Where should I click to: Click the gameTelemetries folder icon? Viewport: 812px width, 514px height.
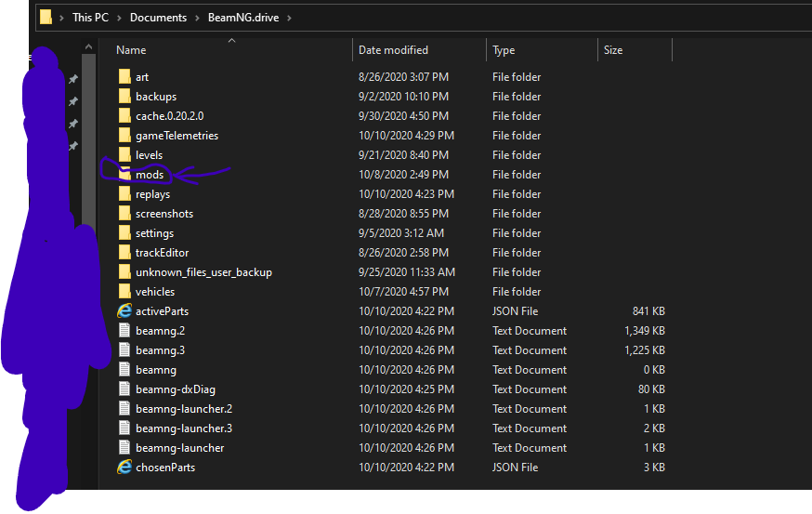(x=124, y=135)
